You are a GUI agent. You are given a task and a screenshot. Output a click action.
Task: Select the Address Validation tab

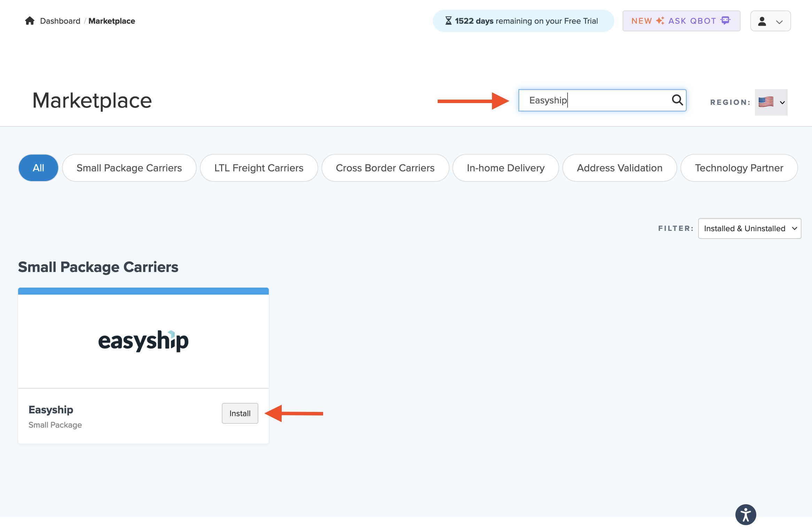(619, 168)
